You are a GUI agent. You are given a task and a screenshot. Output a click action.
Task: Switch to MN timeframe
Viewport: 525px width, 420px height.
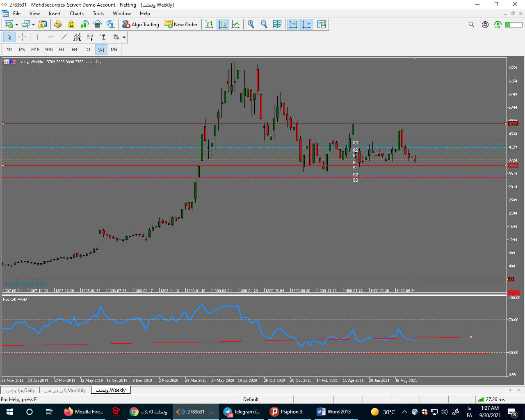114,50
